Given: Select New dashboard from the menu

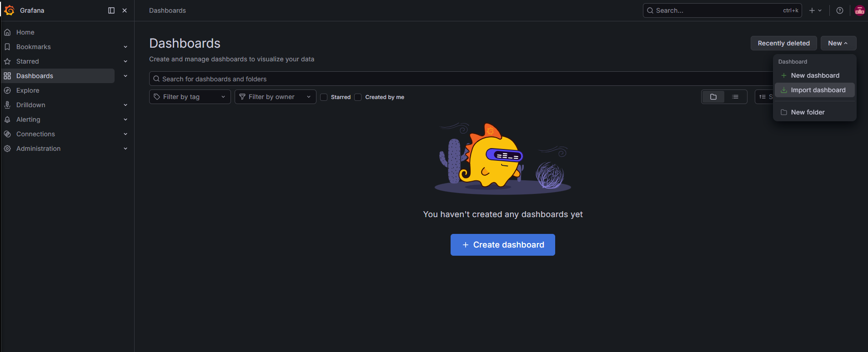Looking at the screenshot, I should tap(815, 75).
